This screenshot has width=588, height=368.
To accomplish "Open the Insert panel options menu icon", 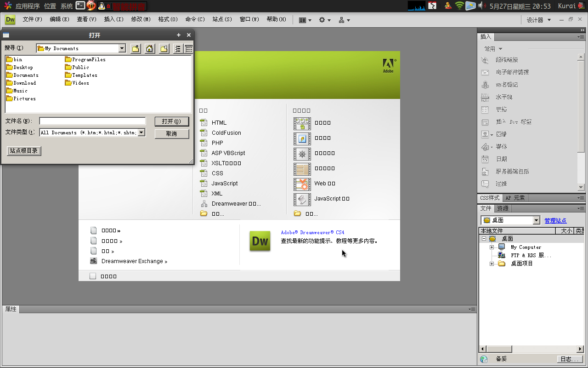I will click(581, 37).
